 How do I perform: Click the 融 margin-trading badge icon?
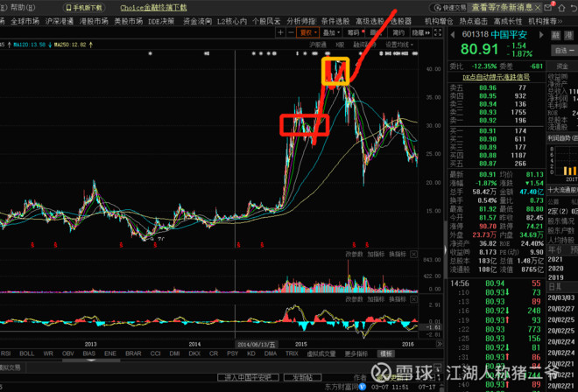pos(555,35)
